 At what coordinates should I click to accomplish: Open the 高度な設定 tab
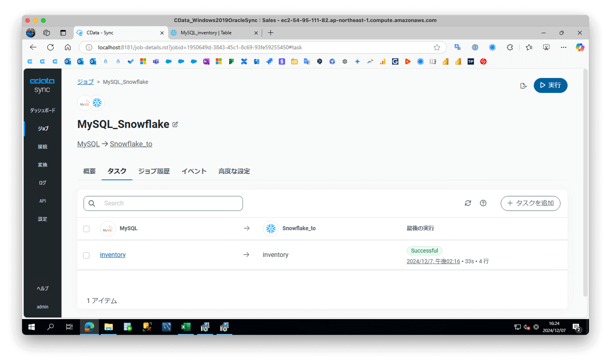coord(234,171)
